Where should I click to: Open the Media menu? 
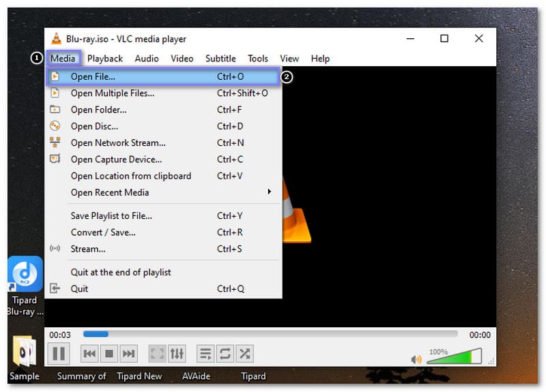click(x=63, y=58)
